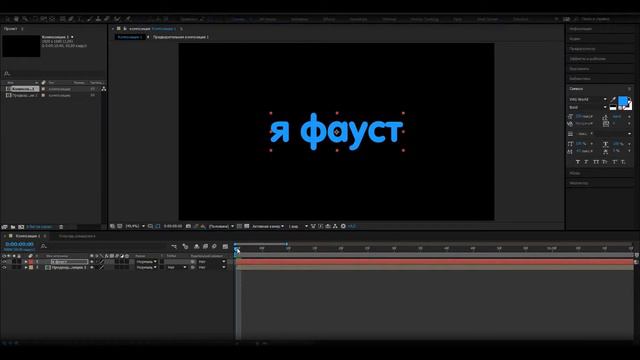Hide shy layers in timeline

(196, 247)
